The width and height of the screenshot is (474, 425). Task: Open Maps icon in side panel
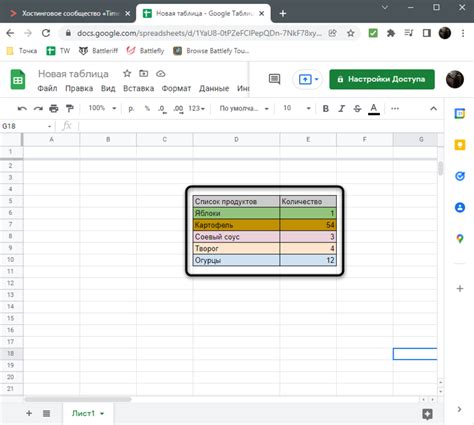pos(460,239)
